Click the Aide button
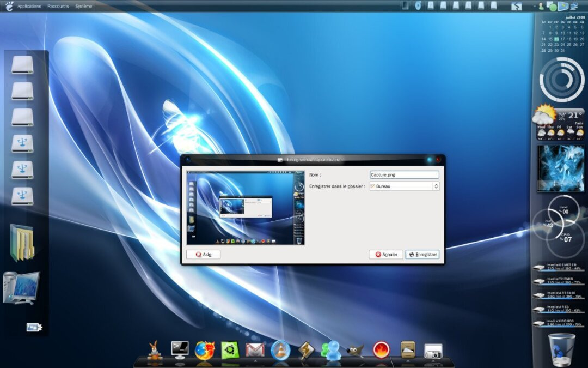 click(203, 255)
